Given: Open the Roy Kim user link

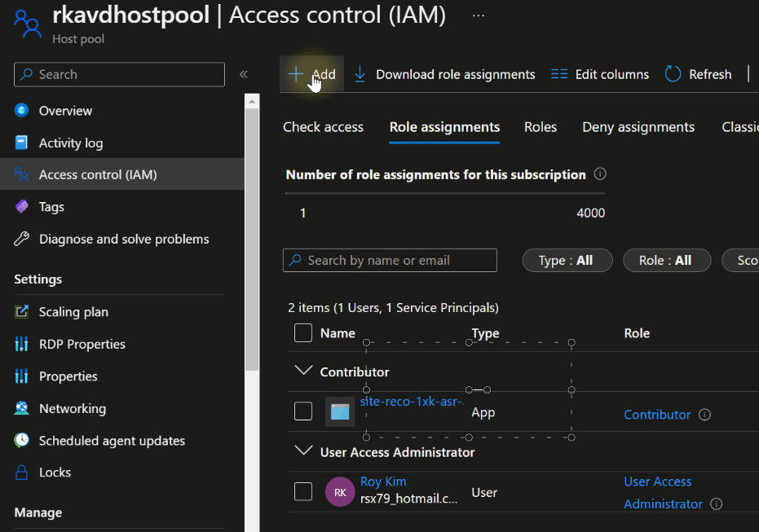Looking at the screenshot, I should click(x=383, y=481).
